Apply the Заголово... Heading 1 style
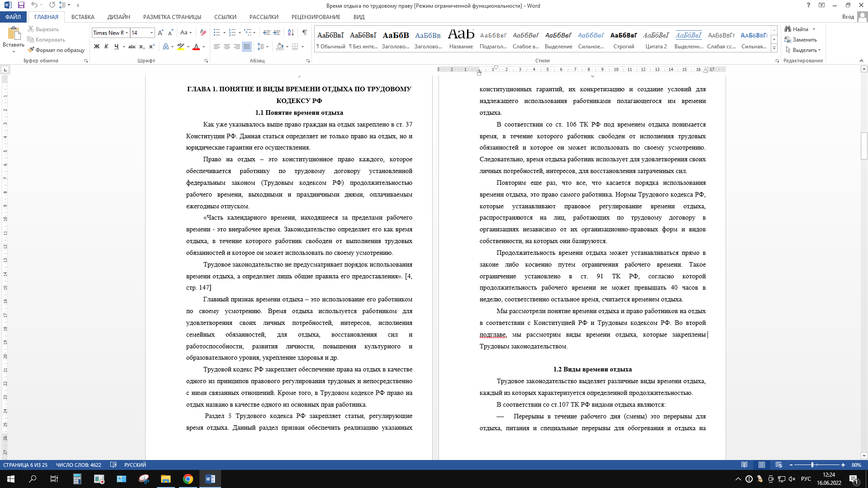 [396, 39]
